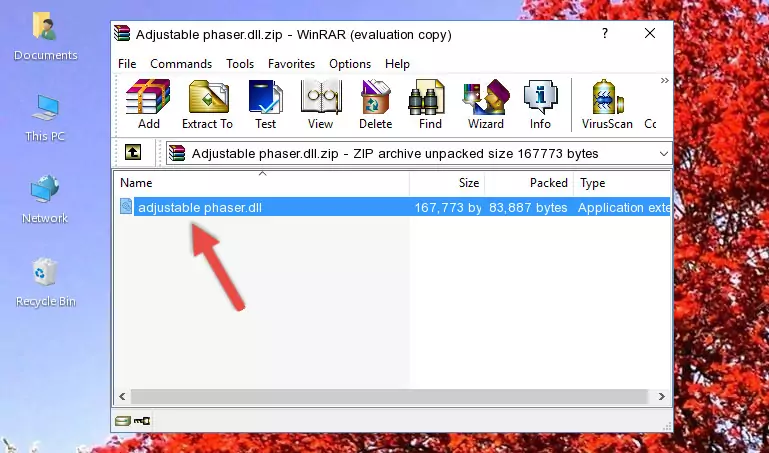769x453 pixels.
Task: Go up one folder level button
Action: [x=133, y=153]
